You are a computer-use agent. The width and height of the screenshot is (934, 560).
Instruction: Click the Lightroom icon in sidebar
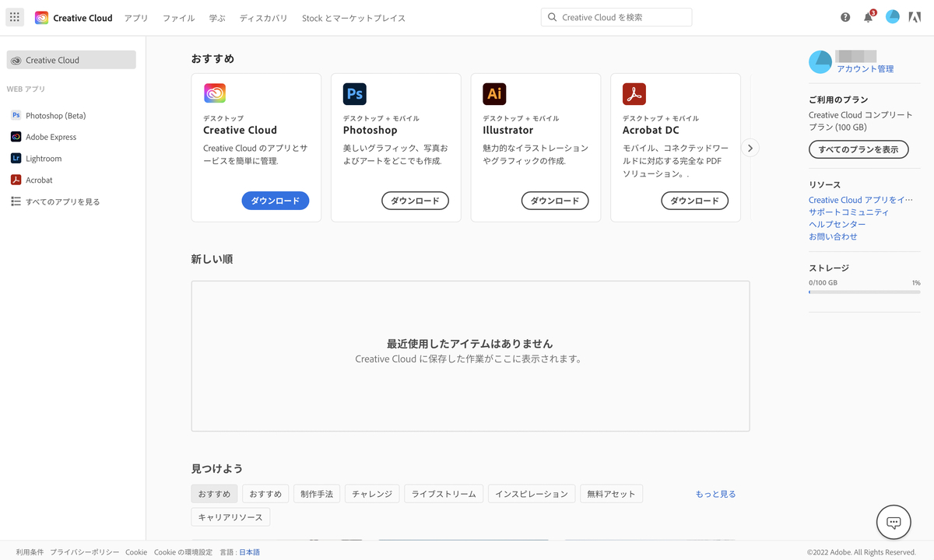point(16,158)
